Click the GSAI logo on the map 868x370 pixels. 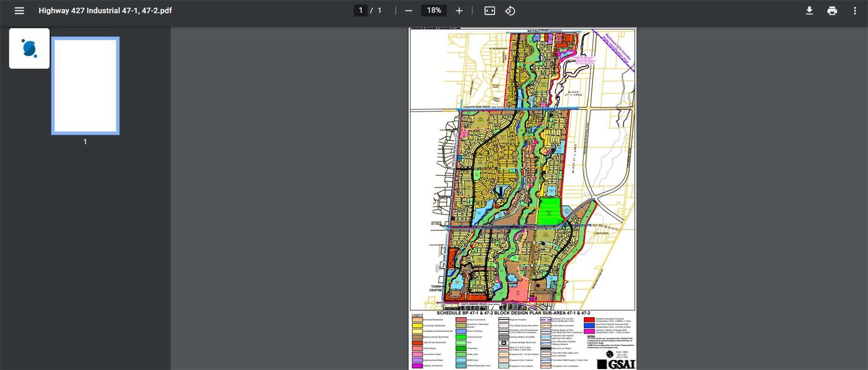(616, 365)
